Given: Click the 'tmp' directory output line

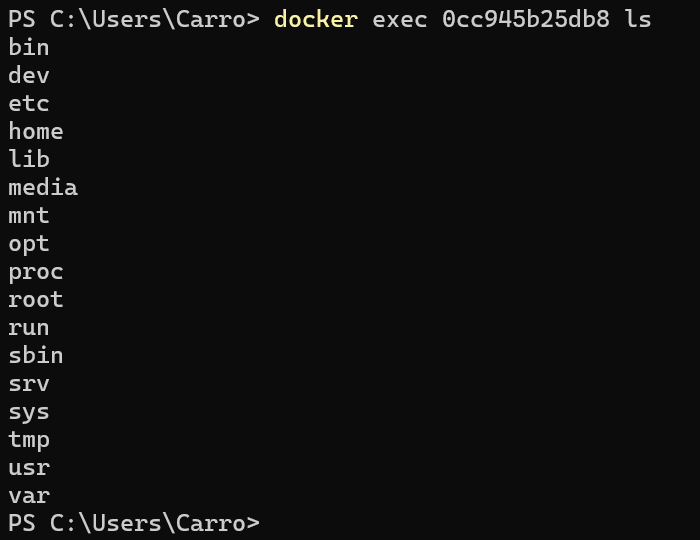Looking at the screenshot, I should pyautogui.click(x=29, y=440).
